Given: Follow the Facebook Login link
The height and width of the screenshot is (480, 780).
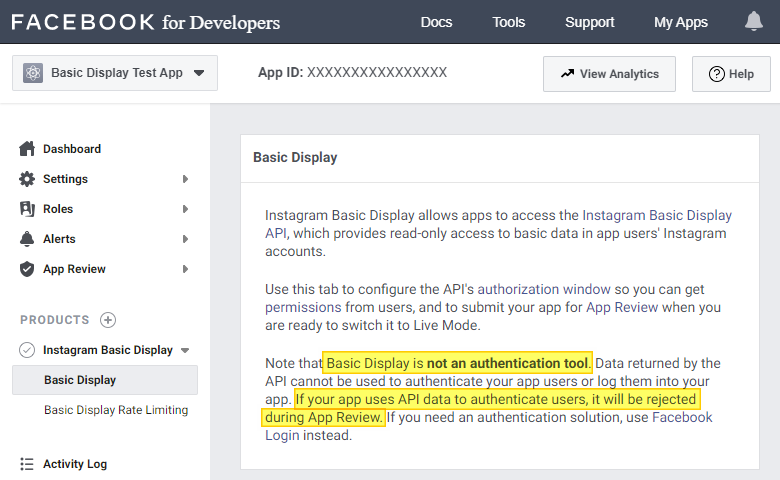Looking at the screenshot, I should pyautogui.click(x=682, y=417).
